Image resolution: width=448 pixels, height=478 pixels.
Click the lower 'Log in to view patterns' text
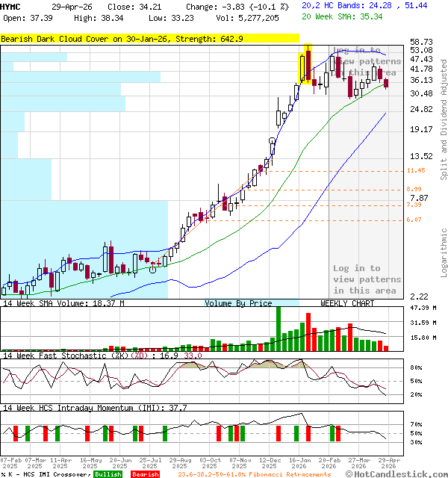tap(365, 279)
